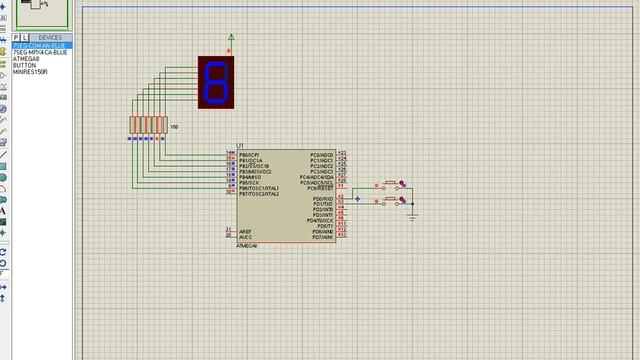This screenshot has width=640, height=360.
Task: Select Terminals mode tool
Action: [x=3, y=64]
